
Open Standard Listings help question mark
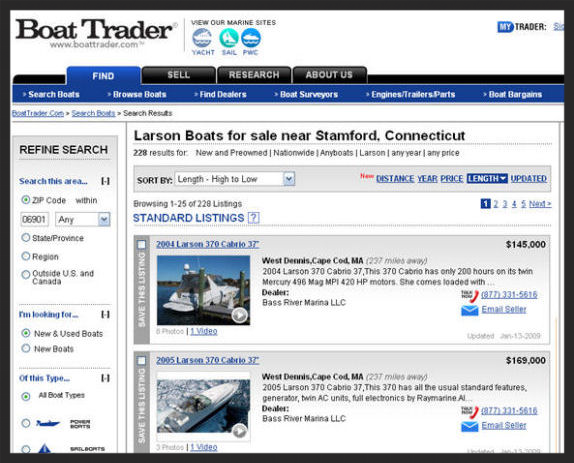pos(253,218)
